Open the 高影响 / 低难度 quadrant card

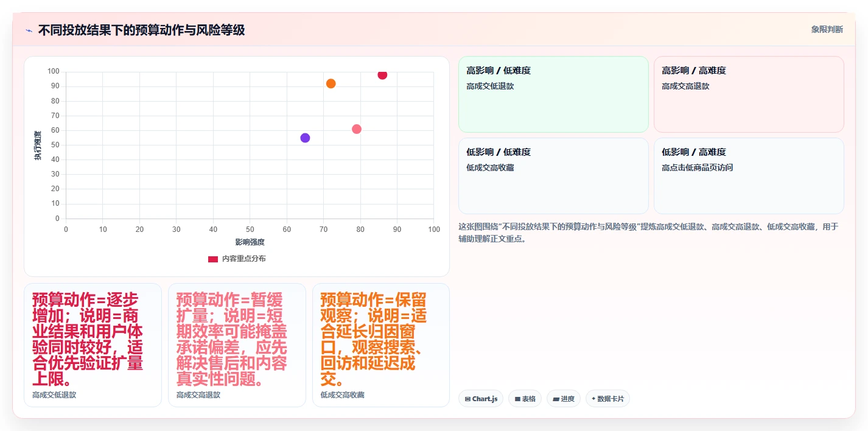tap(553, 94)
